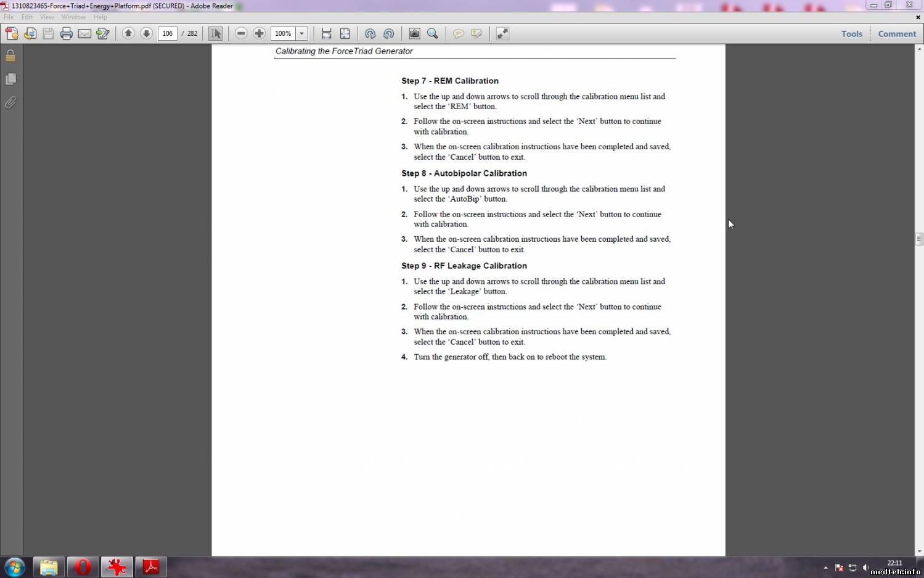
Task: Rotate view with counterclockwise icon
Action: click(x=370, y=34)
